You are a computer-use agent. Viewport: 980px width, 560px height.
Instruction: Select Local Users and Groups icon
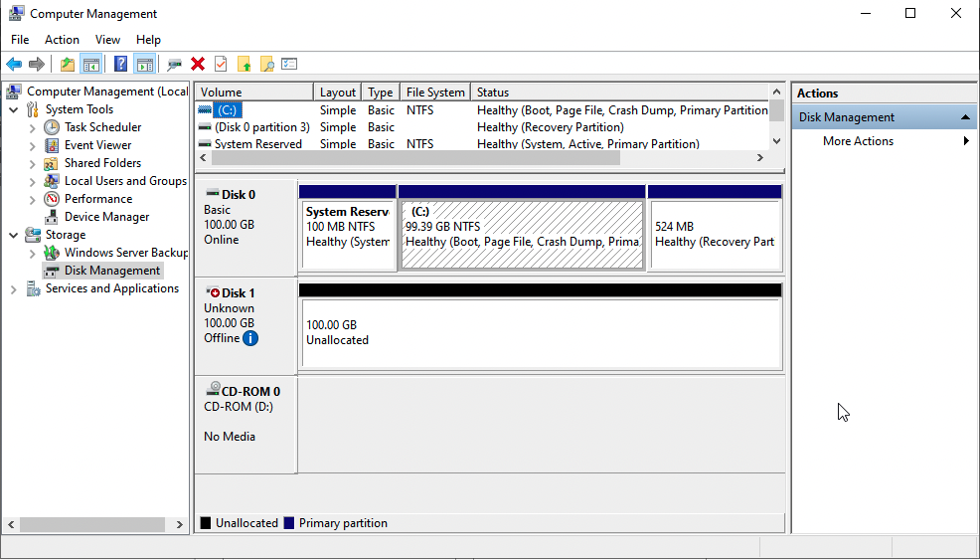[52, 181]
